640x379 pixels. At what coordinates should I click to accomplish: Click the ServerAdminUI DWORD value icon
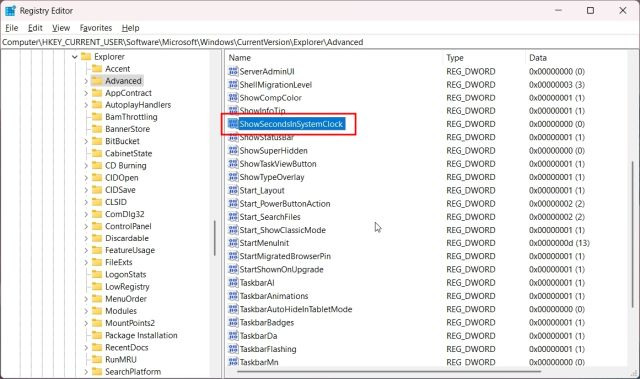coord(233,71)
